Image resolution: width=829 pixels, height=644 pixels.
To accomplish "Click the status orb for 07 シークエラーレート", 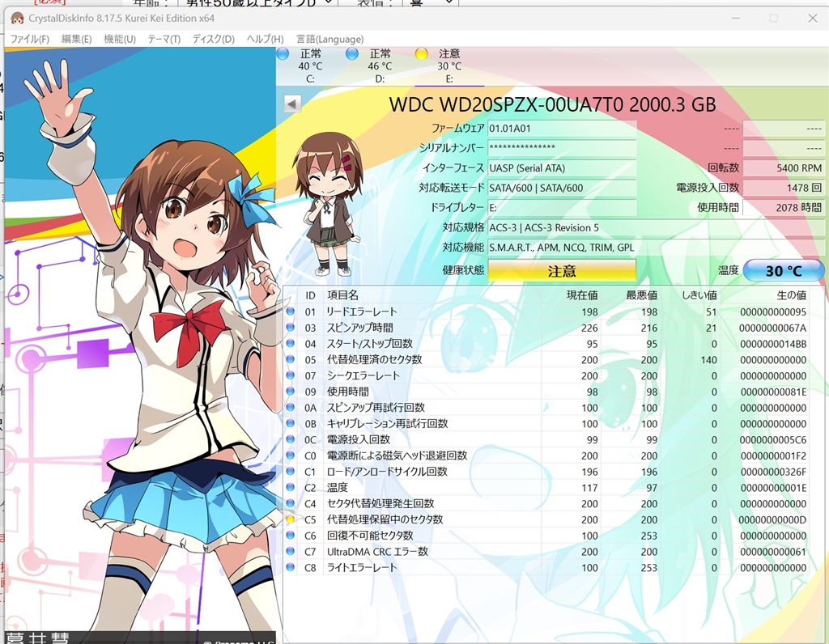I will pyautogui.click(x=291, y=375).
